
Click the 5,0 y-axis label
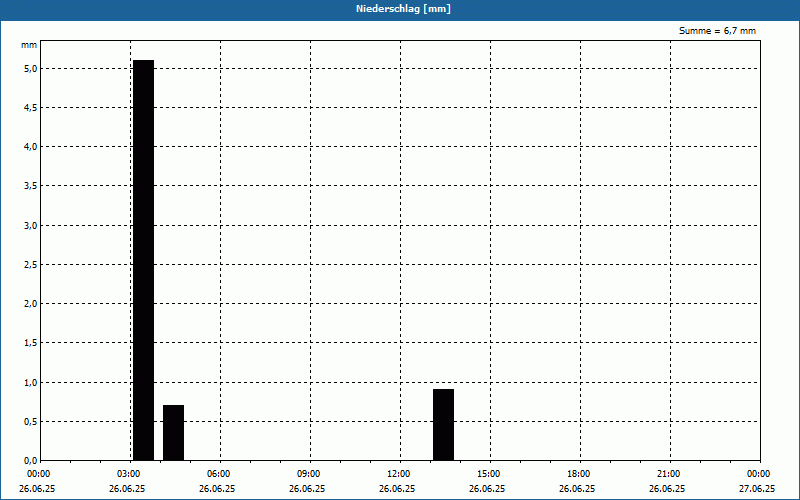[x=31, y=68]
